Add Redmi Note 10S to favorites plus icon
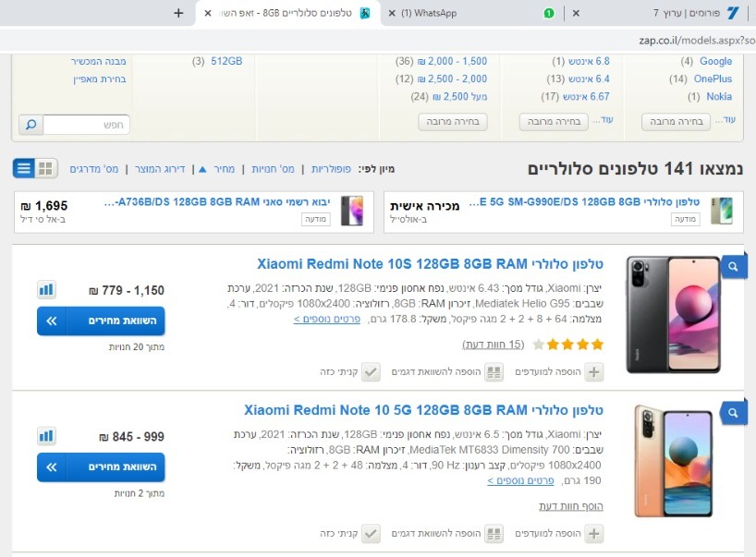Screen dimensions: 756x557 click(x=594, y=372)
